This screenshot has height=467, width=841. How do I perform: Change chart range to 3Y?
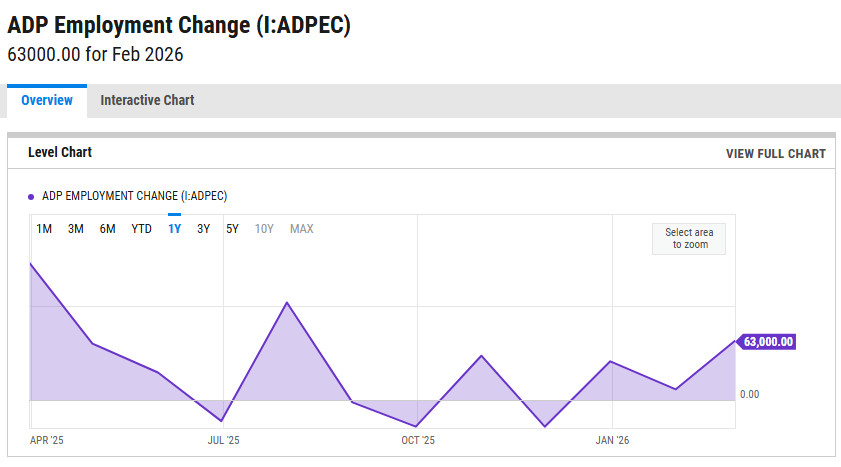(x=203, y=229)
